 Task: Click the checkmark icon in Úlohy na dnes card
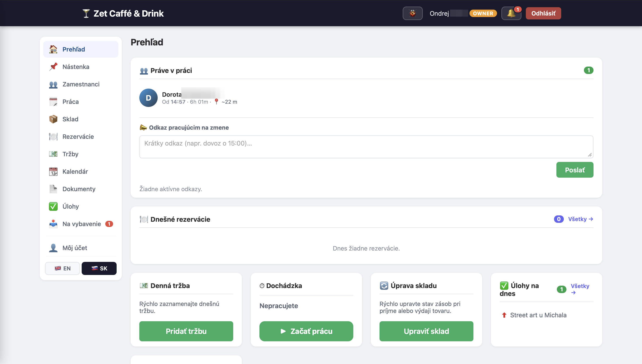coord(504,285)
